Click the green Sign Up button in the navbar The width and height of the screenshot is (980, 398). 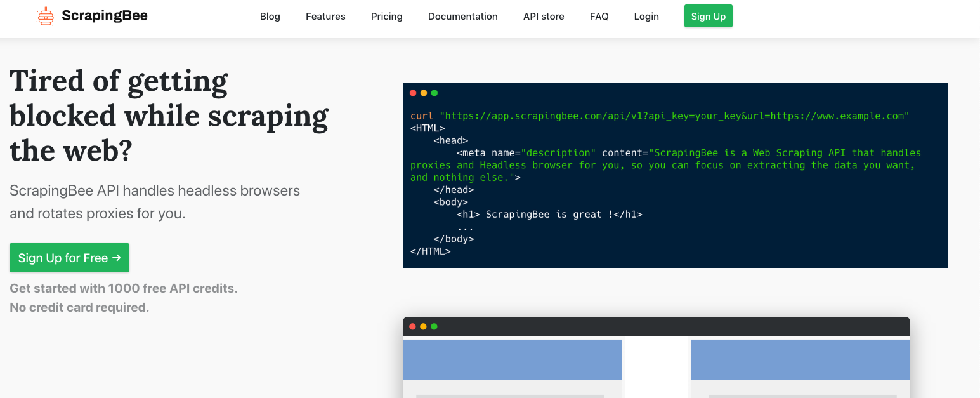pyautogui.click(x=709, y=16)
